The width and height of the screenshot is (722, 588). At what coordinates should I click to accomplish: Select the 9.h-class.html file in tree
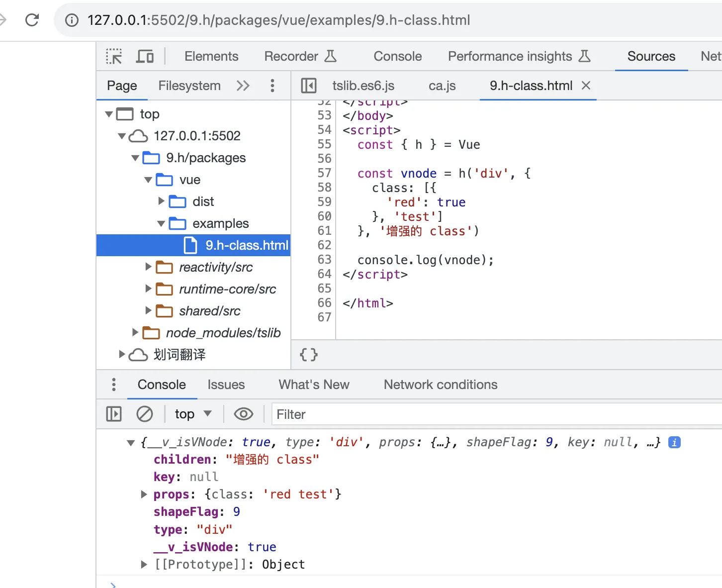click(193, 245)
